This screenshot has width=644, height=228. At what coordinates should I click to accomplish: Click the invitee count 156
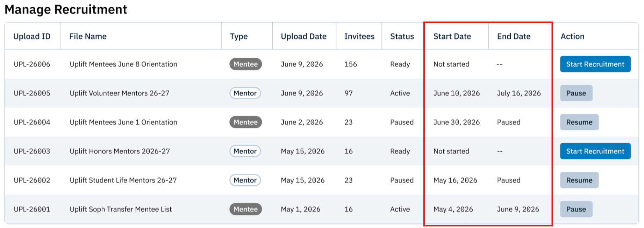(351, 64)
